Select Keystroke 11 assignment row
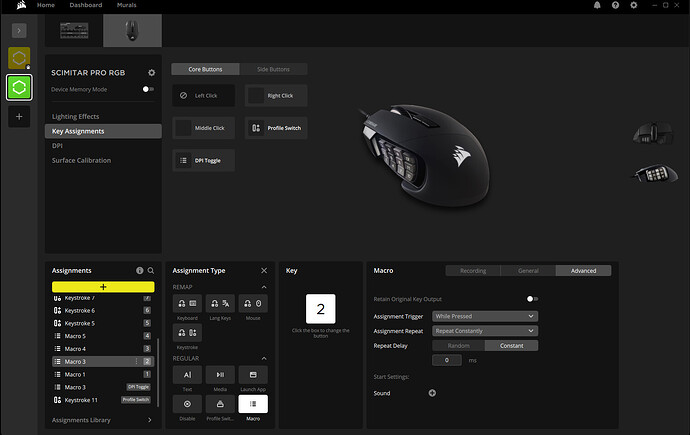Image resolution: width=690 pixels, height=435 pixels. pos(103,400)
